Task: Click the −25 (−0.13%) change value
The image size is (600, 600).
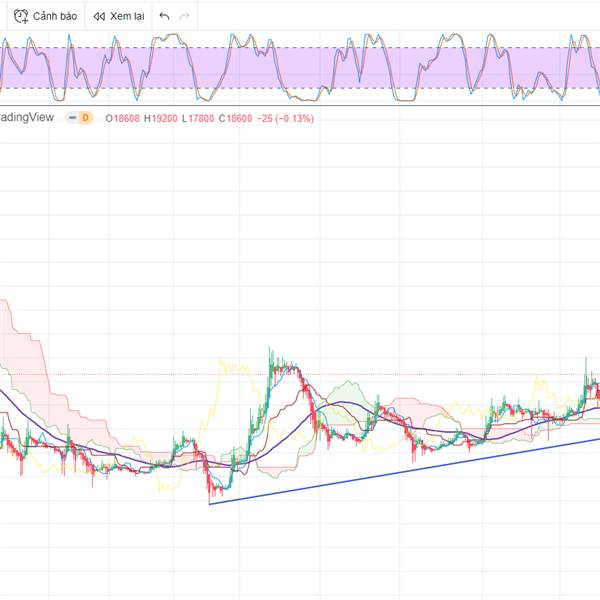Action: (285, 118)
